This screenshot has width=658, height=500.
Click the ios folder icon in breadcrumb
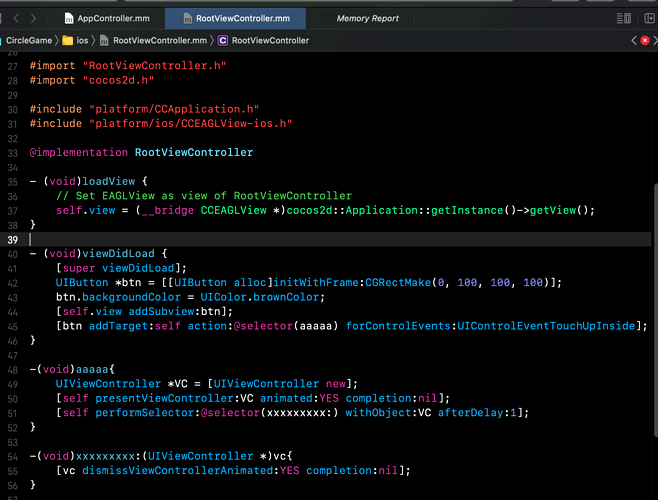(x=68, y=40)
